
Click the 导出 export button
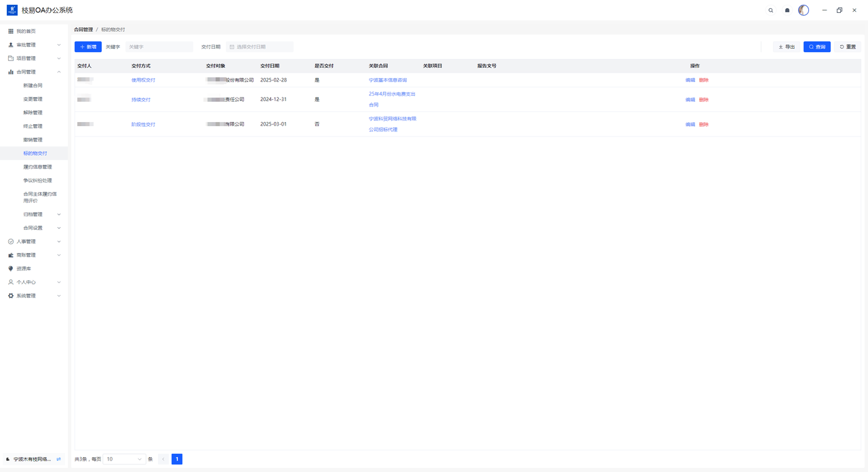pyautogui.click(x=787, y=47)
